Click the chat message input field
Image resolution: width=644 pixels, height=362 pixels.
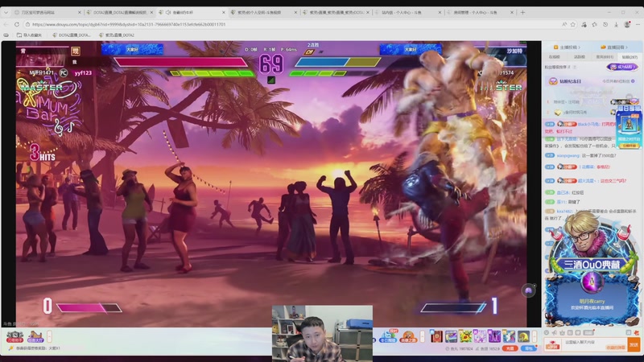(x=594, y=345)
